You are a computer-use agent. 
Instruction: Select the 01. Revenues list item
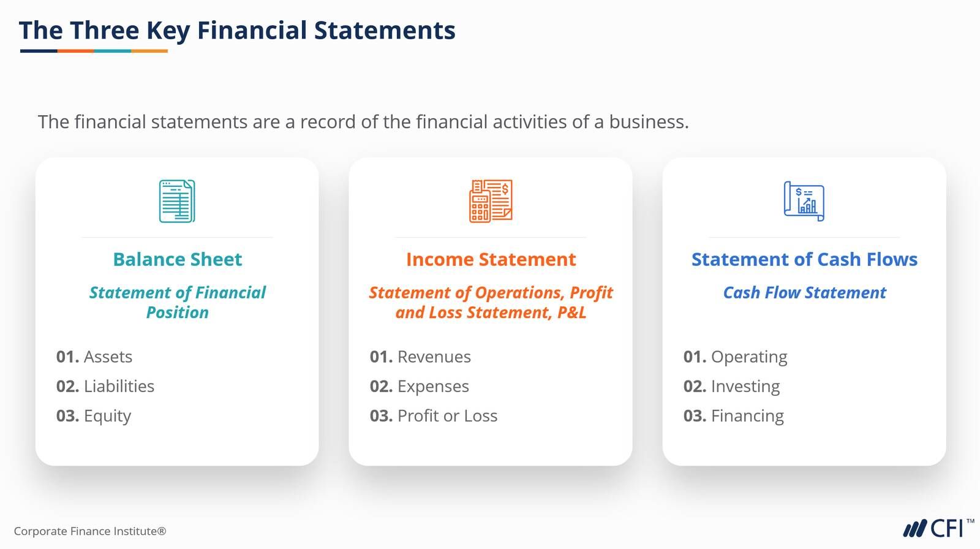(420, 357)
